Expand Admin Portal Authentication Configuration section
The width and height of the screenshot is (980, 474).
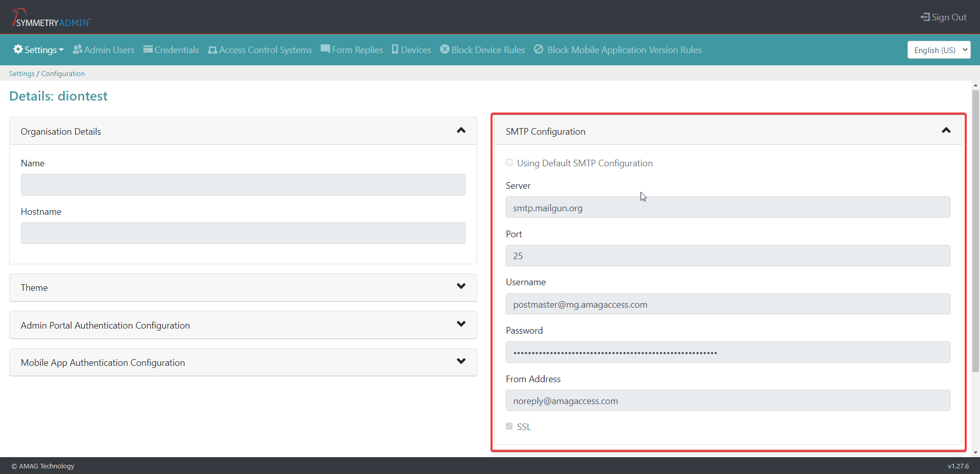(x=461, y=324)
